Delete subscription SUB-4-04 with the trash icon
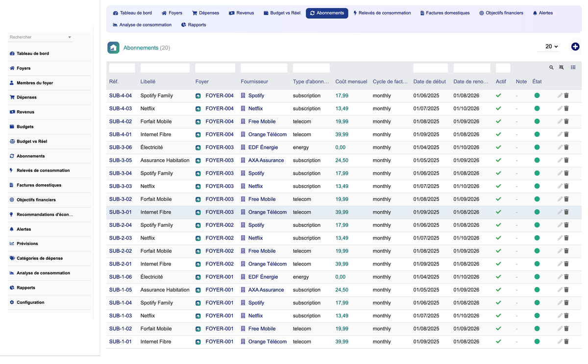 pos(566,96)
